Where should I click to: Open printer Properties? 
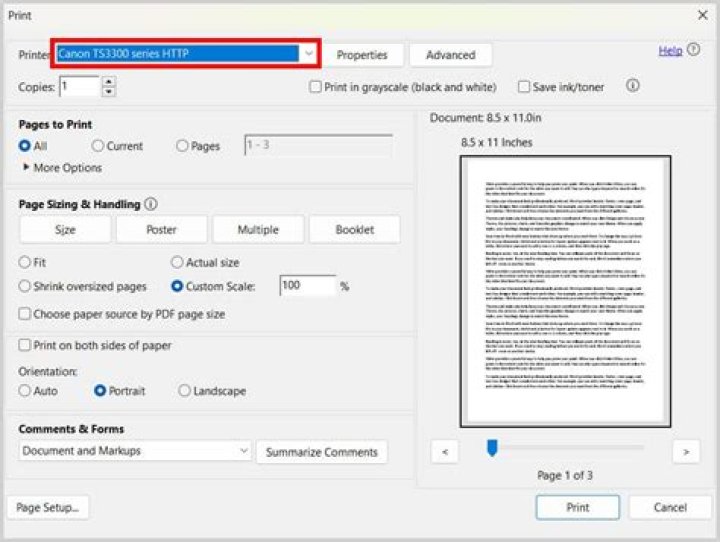(x=361, y=55)
